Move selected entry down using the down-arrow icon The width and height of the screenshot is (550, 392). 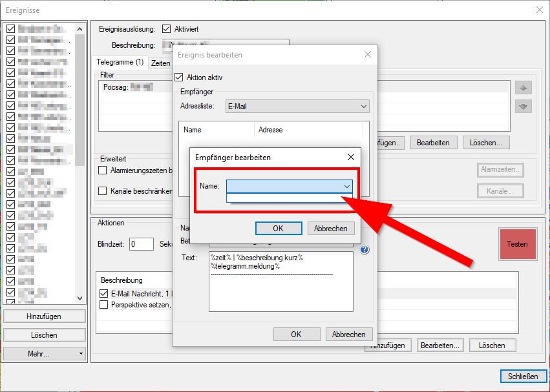pos(523,106)
